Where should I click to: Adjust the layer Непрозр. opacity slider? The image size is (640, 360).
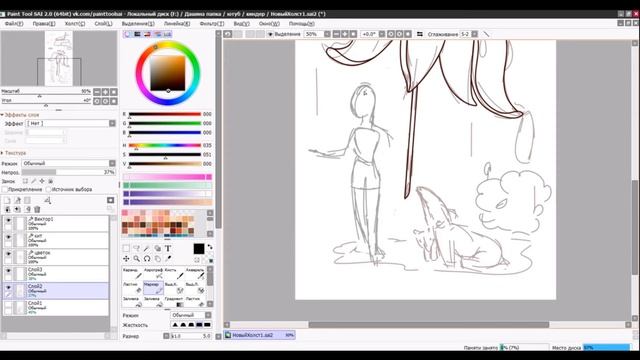(x=68, y=172)
